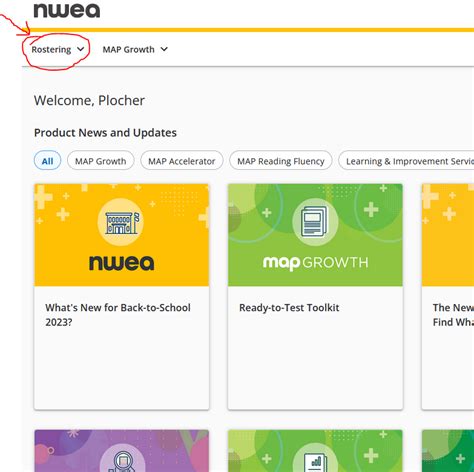Click the Product News and Updates heading
474x472 pixels.
coord(105,133)
